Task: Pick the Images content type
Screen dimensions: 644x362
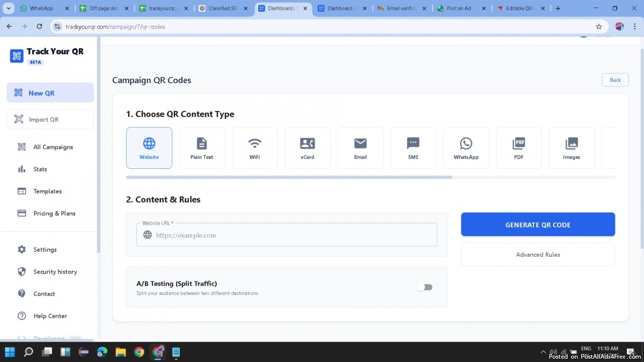Action: click(572, 148)
